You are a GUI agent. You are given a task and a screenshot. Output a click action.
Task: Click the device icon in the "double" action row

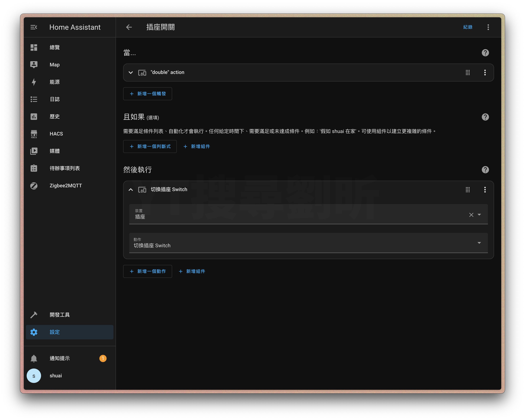(x=142, y=73)
